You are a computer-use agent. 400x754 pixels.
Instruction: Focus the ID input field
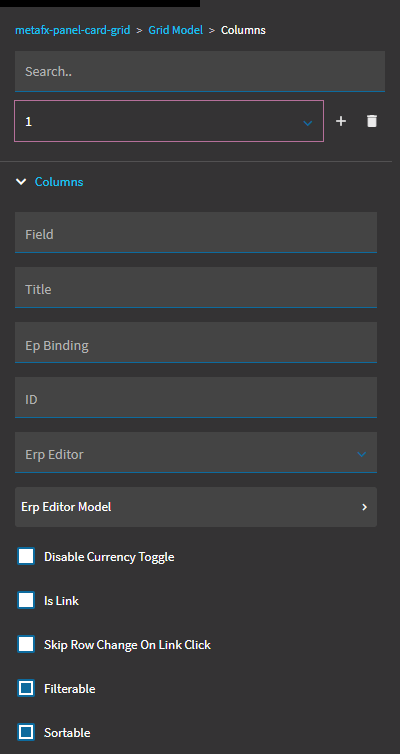tap(196, 397)
